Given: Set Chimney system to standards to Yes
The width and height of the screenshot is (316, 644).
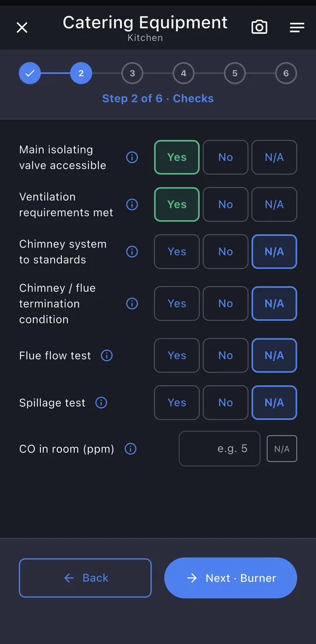Looking at the screenshot, I should [x=177, y=251].
